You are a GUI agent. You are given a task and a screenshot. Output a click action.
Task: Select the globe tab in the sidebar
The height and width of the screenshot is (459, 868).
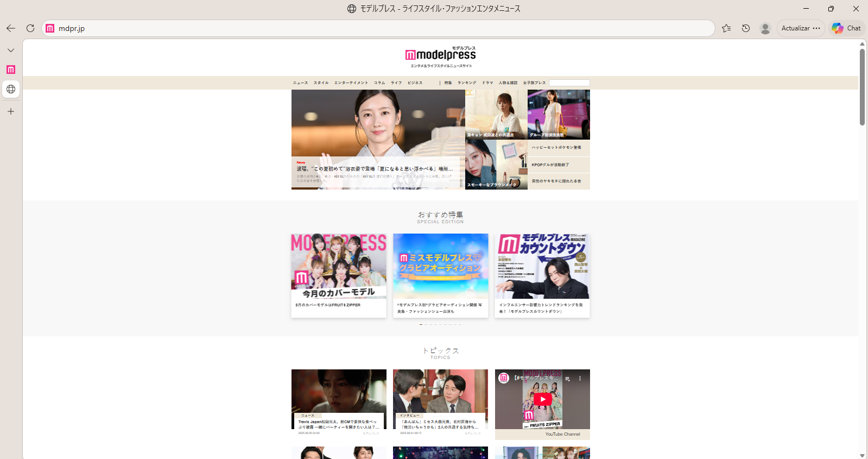11,89
